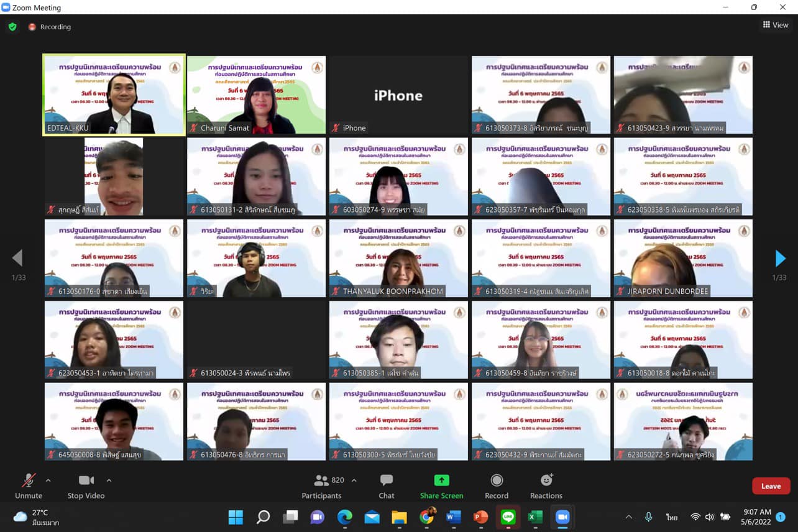This screenshot has height=532, width=798.
Task: Expand the video options arrow beside Stop Video
Action: click(x=109, y=480)
